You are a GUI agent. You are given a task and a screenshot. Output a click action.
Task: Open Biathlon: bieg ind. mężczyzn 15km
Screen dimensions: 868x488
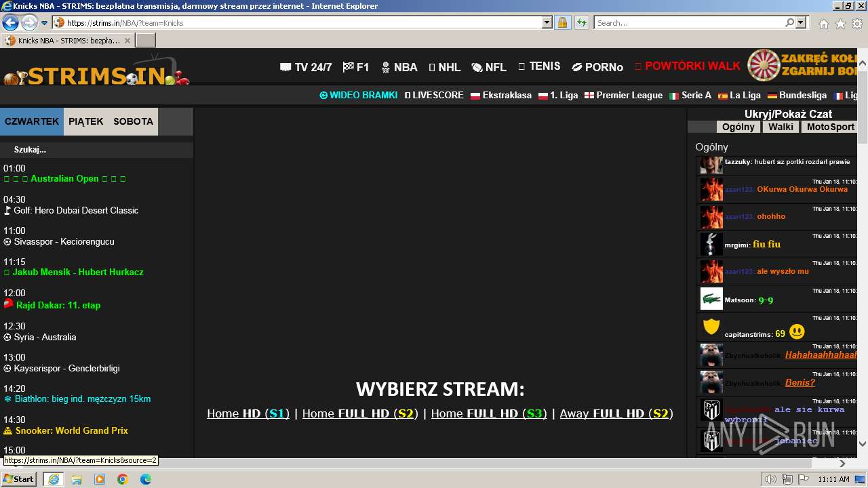(x=77, y=399)
